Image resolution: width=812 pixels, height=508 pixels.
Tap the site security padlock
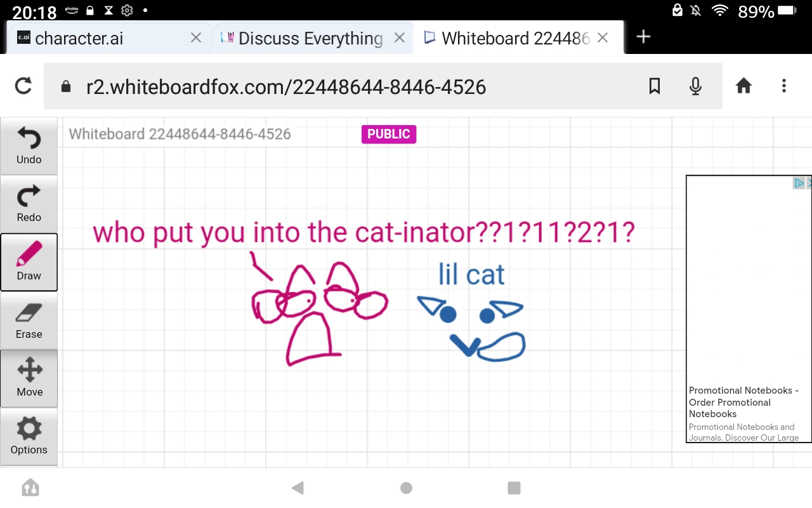tap(65, 86)
